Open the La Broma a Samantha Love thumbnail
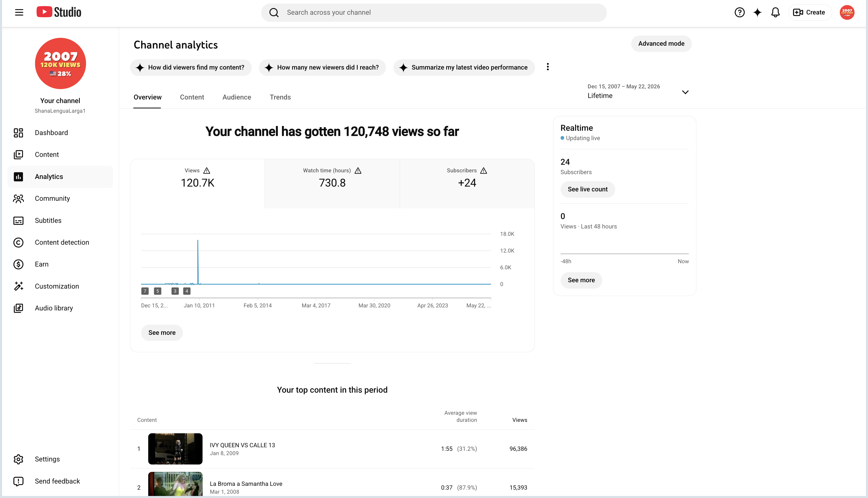This screenshot has width=868, height=498. (175, 484)
